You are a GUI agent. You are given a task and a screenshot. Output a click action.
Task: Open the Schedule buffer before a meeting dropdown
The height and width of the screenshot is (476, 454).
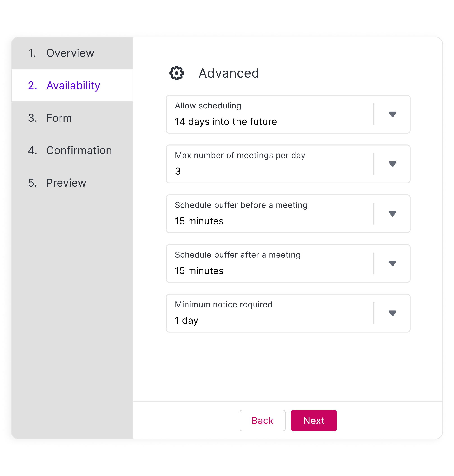[x=392, y=214]
